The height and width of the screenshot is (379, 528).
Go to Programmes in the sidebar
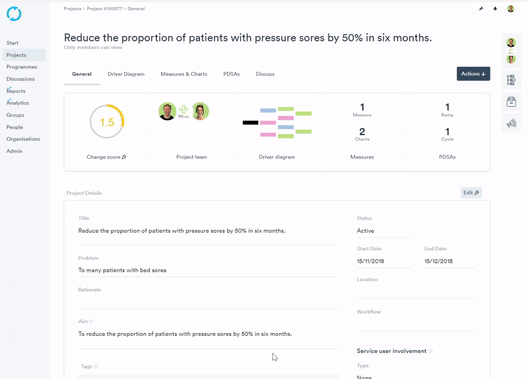pyautogui.click(x=22, y=67)
